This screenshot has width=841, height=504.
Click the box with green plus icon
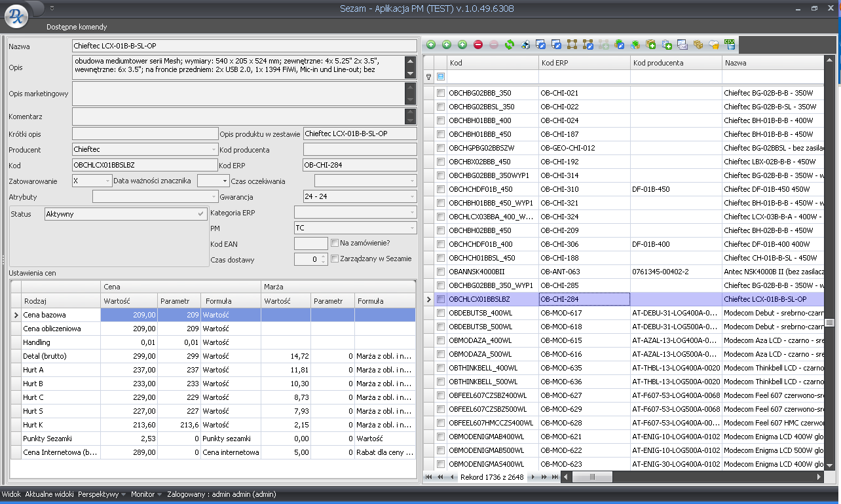click(651, 45)
